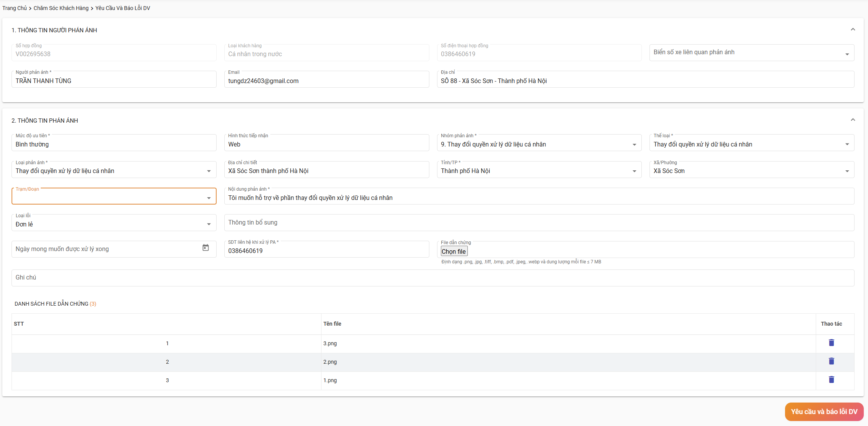Open Chăm Sóc Khách Hàng breadcrumb

[x=61, y=8]
